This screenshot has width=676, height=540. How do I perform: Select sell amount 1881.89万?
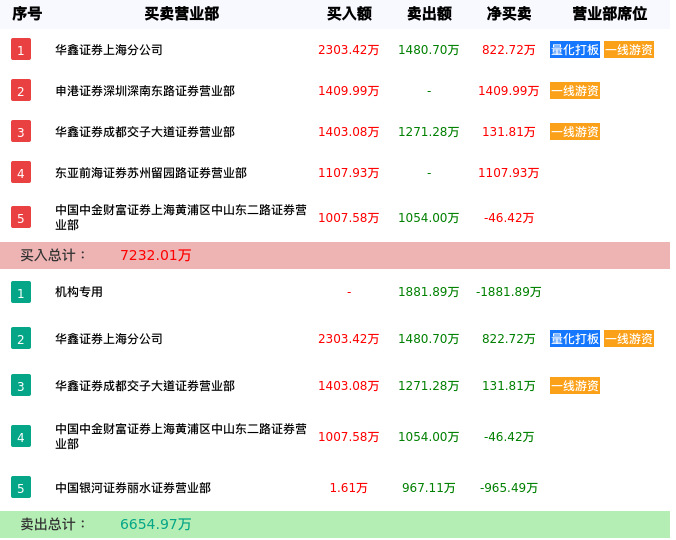(x=429, y=292)
